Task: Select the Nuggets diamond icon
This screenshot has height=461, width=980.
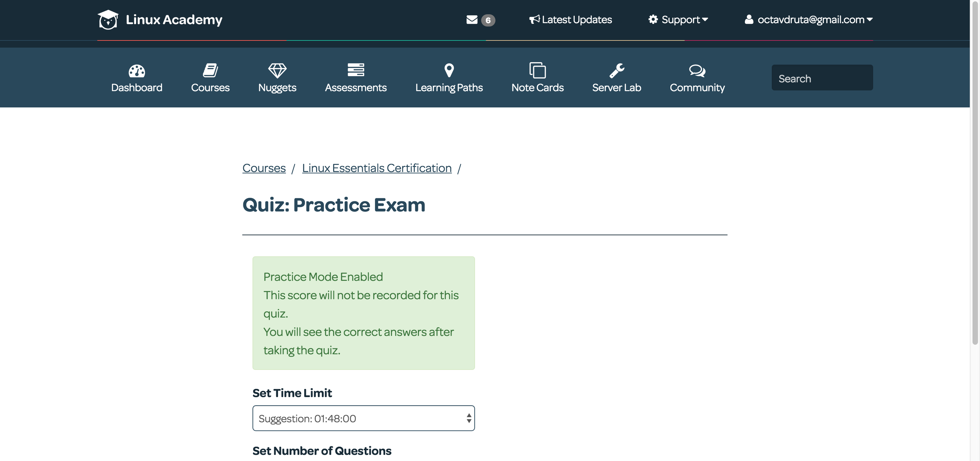Action: (x=277, y=71)
